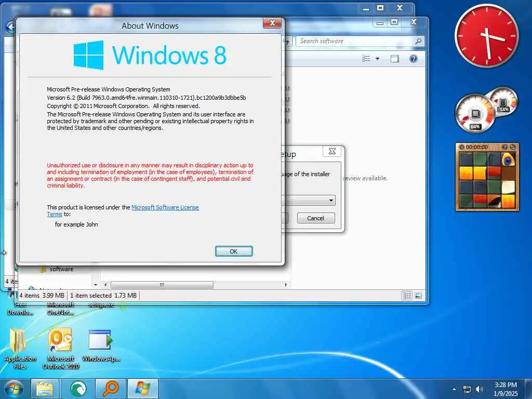Switch to details view in Explorer status bar
The width and height of the screenshot is (532, 399).
(x=407, y=296)
